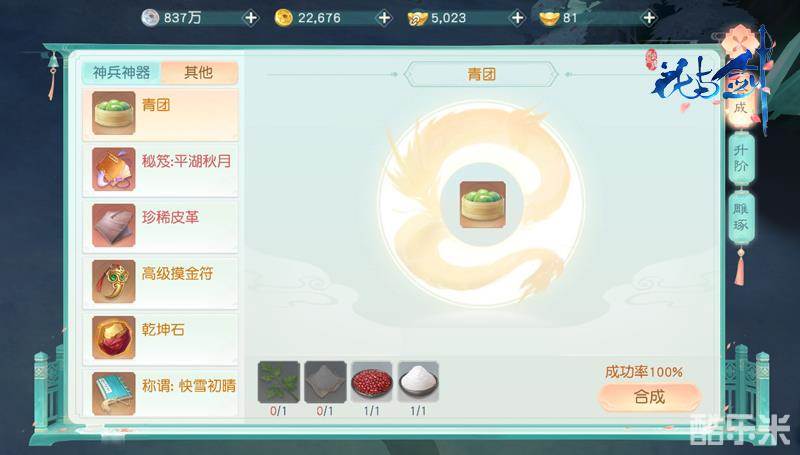The height and width of the screenshot is (455, 800).
Task: Click the 合成 craft button
Action: [x=649, y=396]
